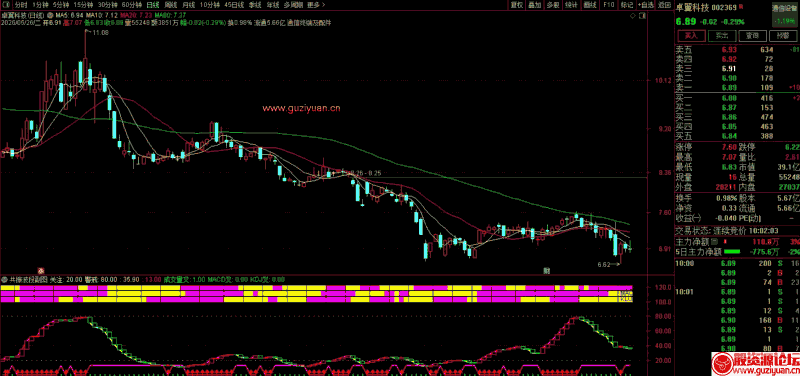Click the 11.08 high price label
This screenshot has height=376, width=800.
coord(102,33)
